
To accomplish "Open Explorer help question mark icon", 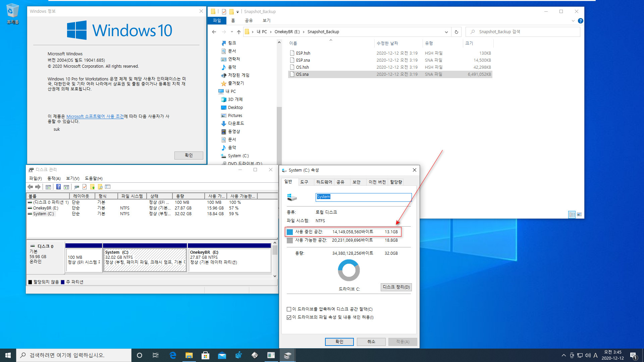I will (x=581, y=21).
